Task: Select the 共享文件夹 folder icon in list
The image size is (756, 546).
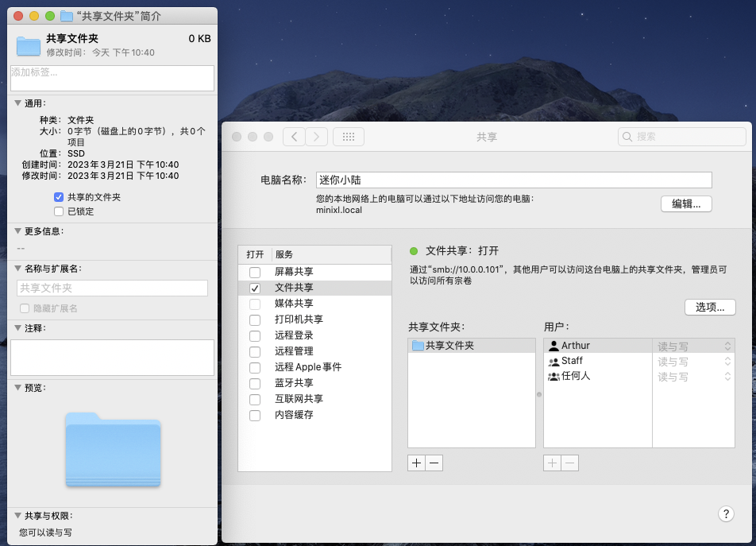Action: (418, 346)
